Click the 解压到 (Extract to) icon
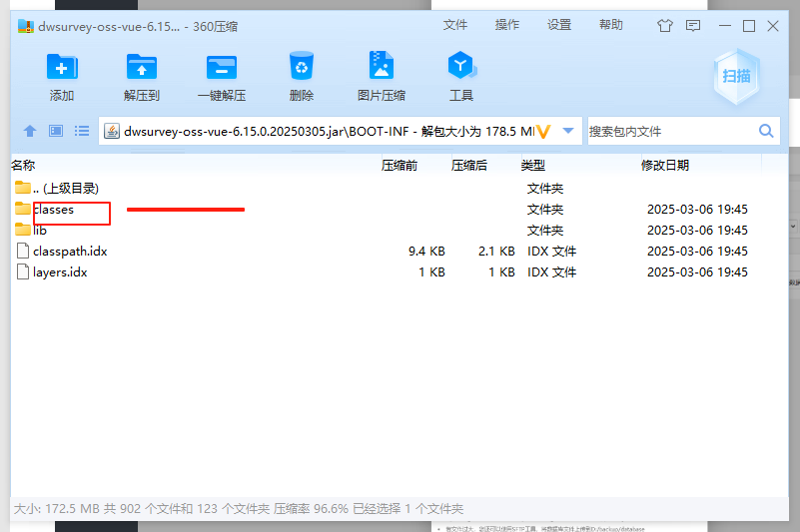800x532 pixels. point(142,69)
